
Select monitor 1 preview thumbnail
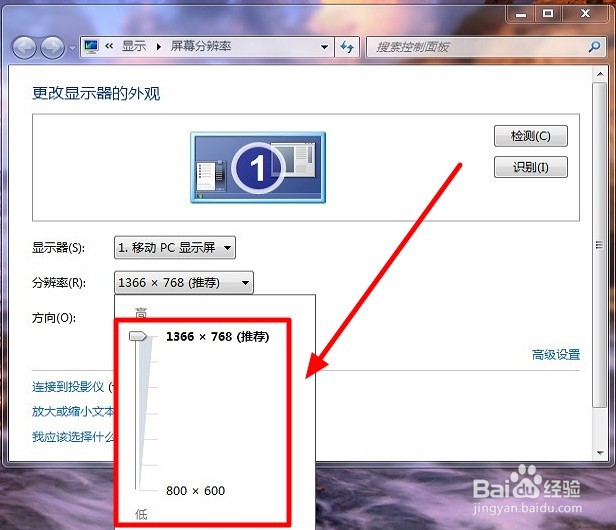tap(258, 167)
